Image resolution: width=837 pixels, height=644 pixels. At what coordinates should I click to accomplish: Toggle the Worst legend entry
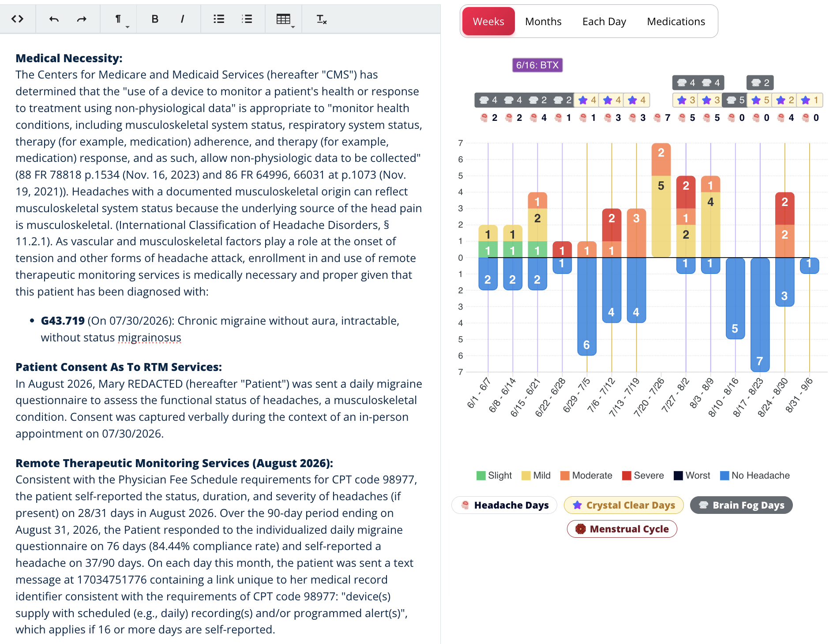[x=692, y=476]
